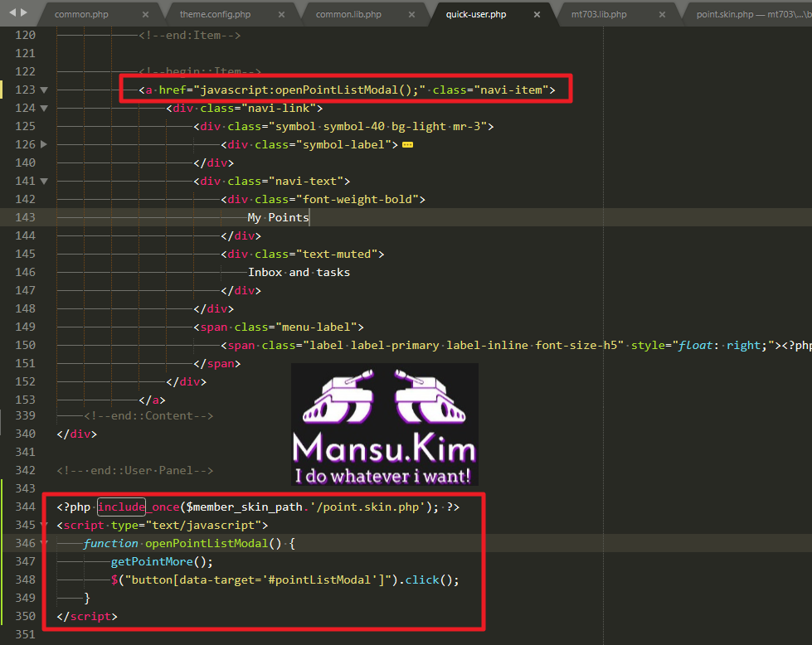Close the common.php tab
This screenshot has height=645, width=812.
(x=146, y=15)
